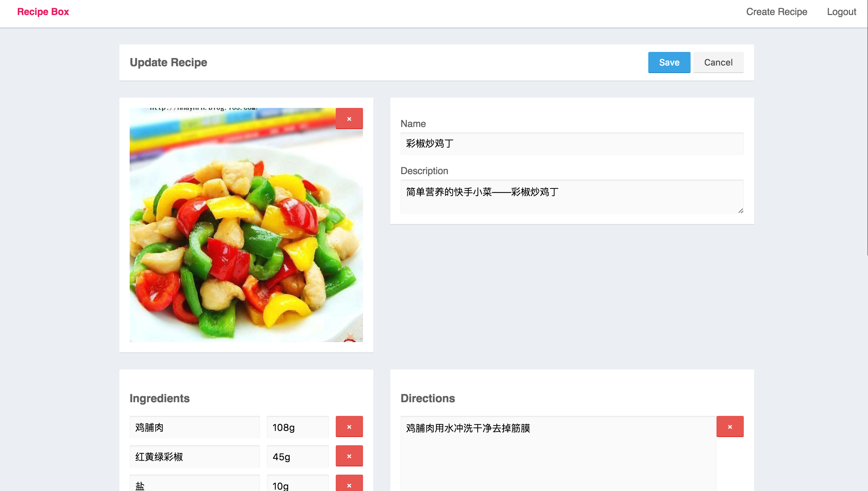Delete the 红黄绿彩椒 ingredient row
This screenshot has width=868, height=491.
(349, 456)
